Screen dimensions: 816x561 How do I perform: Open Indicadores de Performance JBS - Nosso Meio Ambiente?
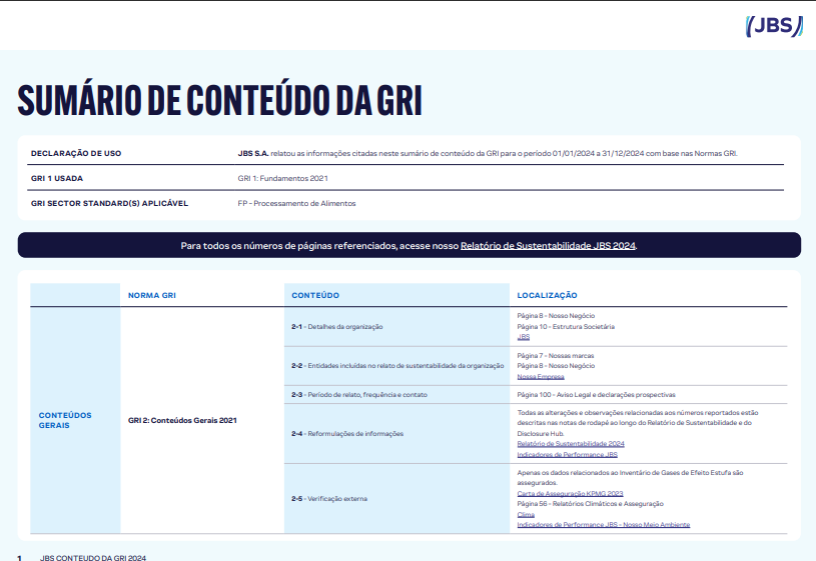coord(603,525)
